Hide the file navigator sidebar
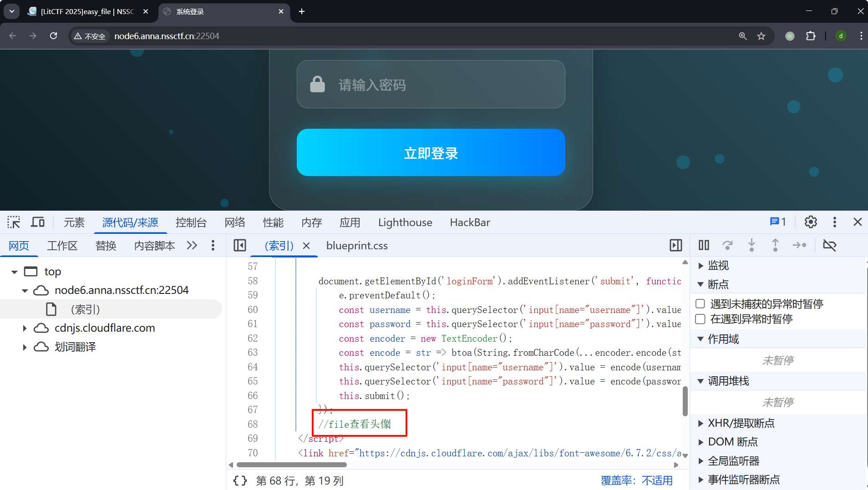This screenshot has width=868, height=490. pos(240,246)
